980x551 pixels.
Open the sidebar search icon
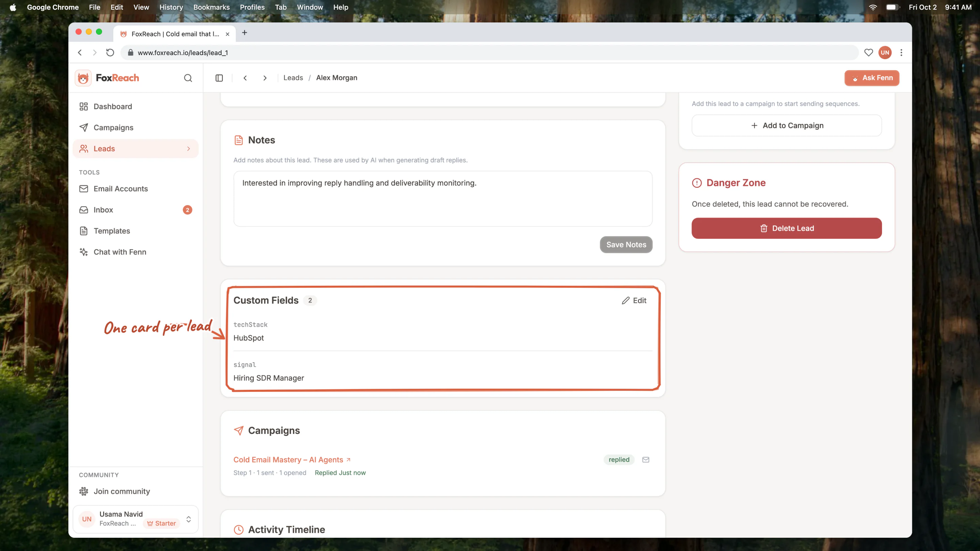click(188, 78)
